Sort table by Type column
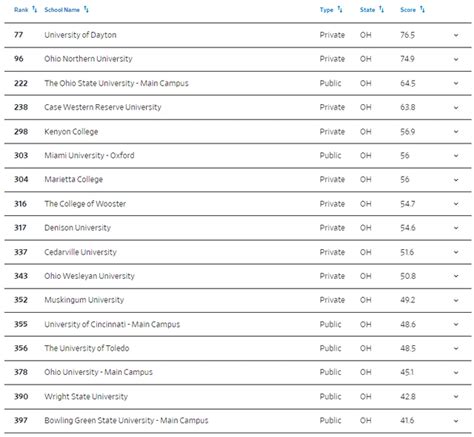This screenshot has width=474, height=437. [x=340, y=9]
